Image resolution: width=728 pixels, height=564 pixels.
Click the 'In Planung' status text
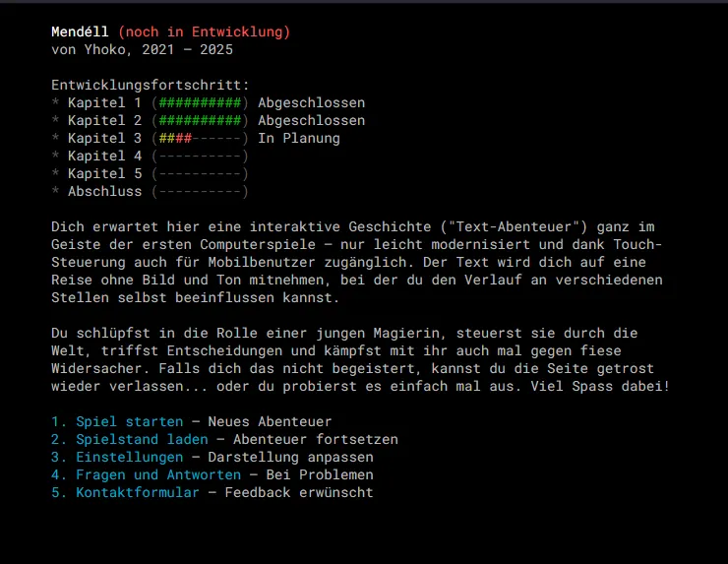[x=299, y=138]
